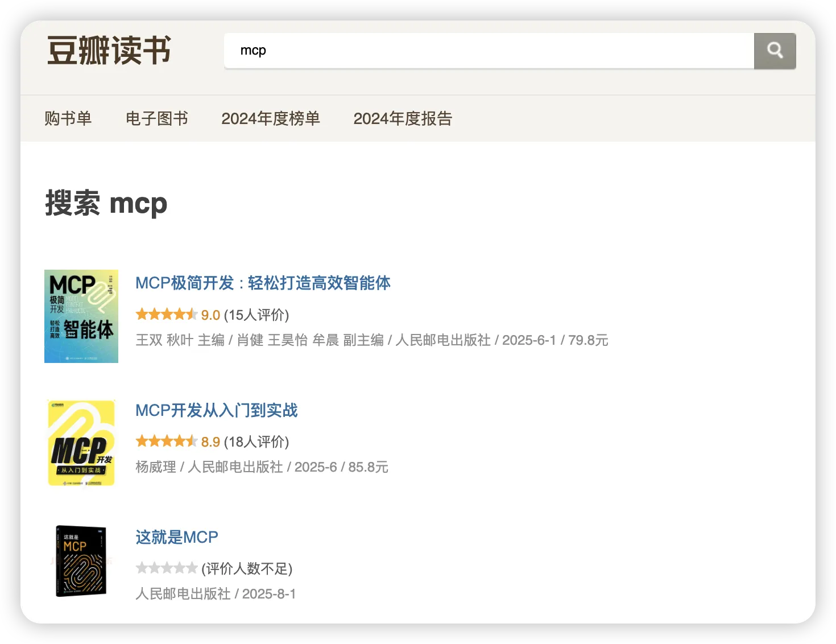Open the 购书单 nav item
This screenshot has height=644, width=836.
(x=68, y=118)
